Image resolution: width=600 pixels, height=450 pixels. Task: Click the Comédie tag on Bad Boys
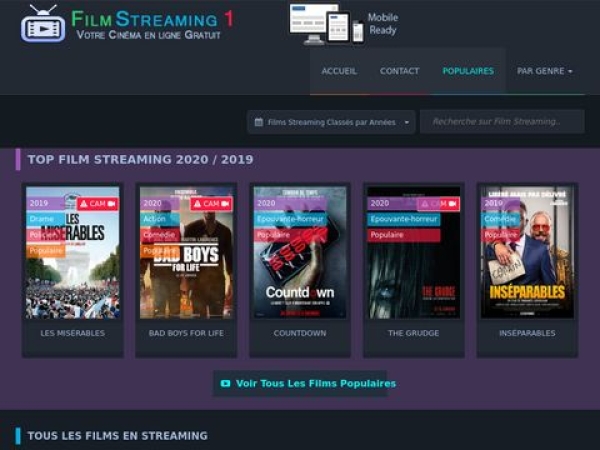point(159,235)
